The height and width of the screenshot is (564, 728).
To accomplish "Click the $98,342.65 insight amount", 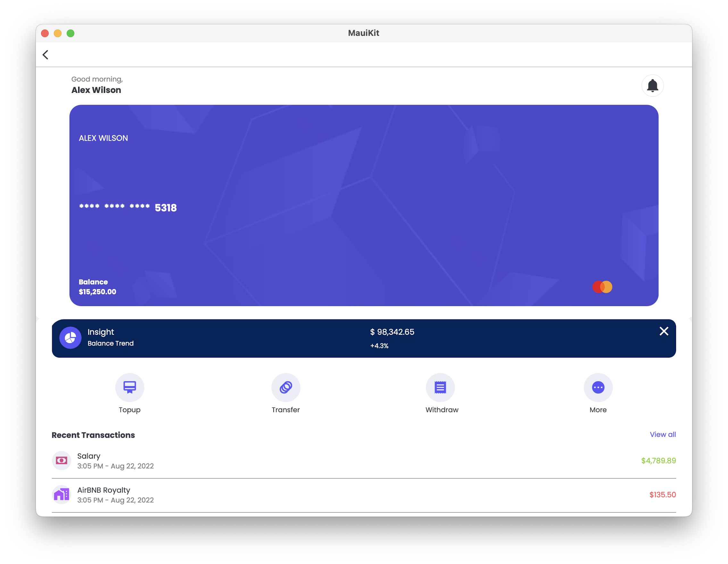I will [x=392, y=332].
